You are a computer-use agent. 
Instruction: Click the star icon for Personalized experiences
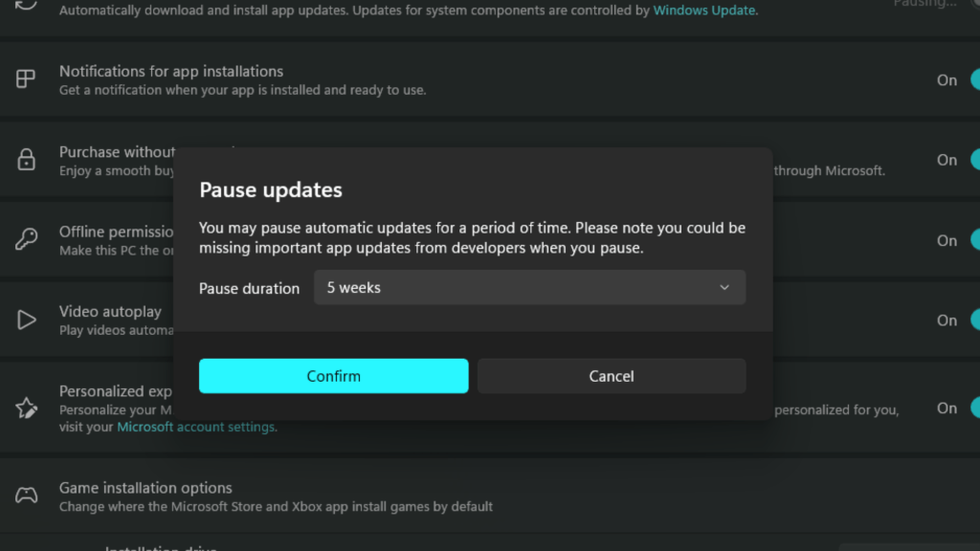click(26, 408)
